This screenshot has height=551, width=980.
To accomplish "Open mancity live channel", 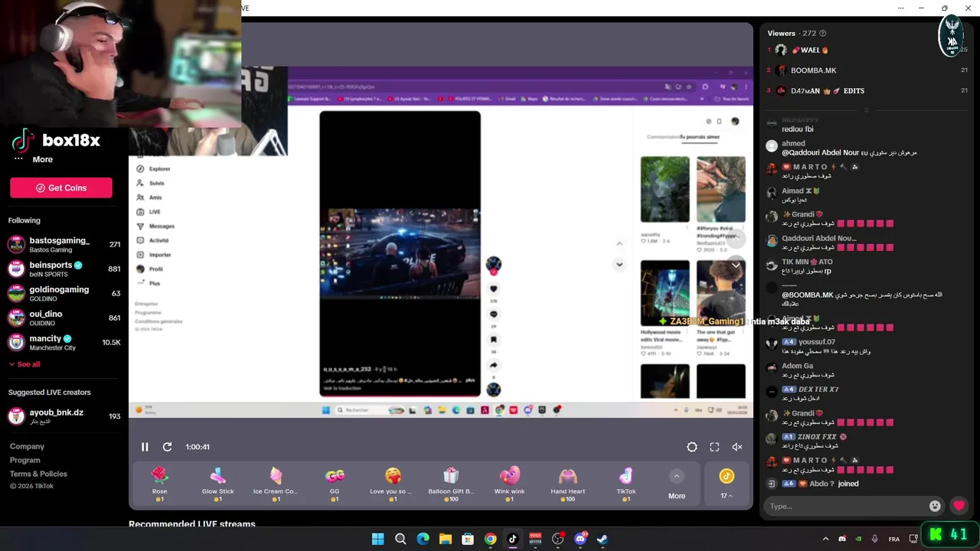I will pos(64,343).
